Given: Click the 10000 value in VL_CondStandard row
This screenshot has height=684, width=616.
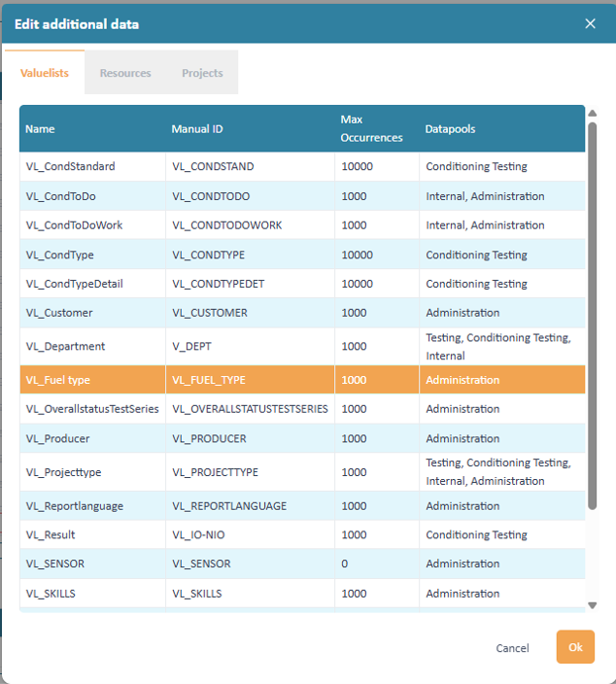Looking at the screenshot, I should 357,166.
